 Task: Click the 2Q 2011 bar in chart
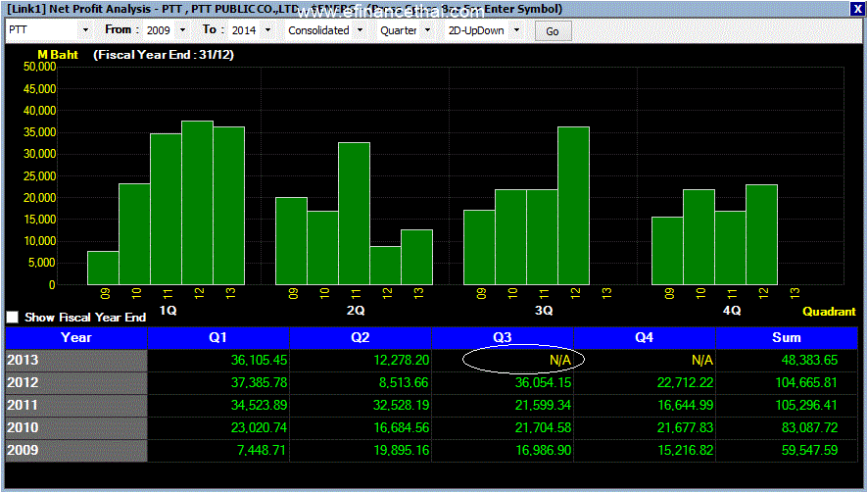[x=355, y=214]
